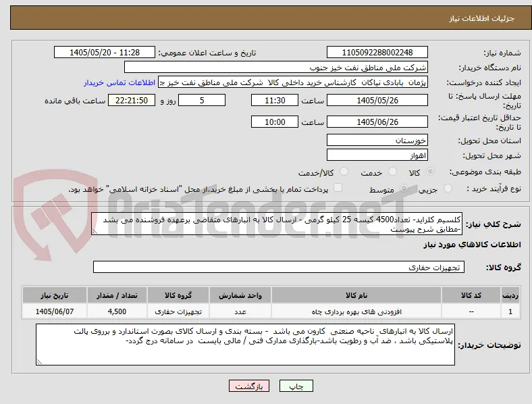The width and height of the screenshot is (532, 404).
Task: Click the unit cell عدد
Action: click(x=240, y=311)
